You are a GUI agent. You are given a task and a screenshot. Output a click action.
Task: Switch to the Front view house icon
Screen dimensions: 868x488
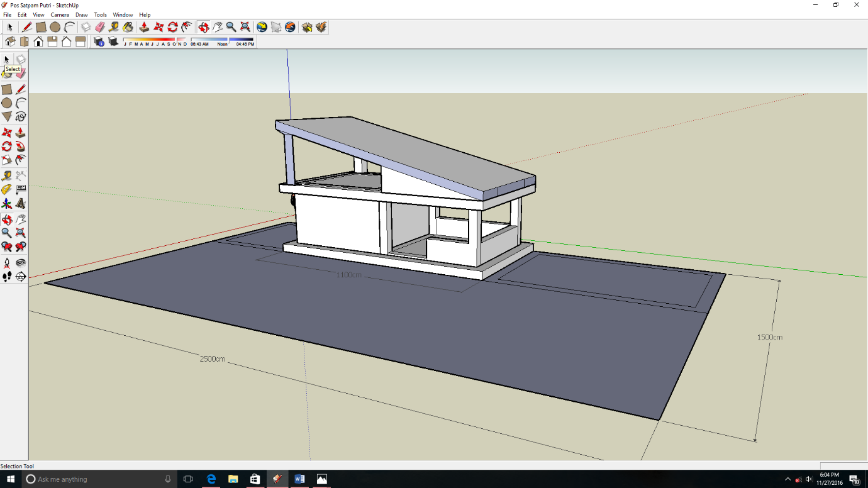38,42
